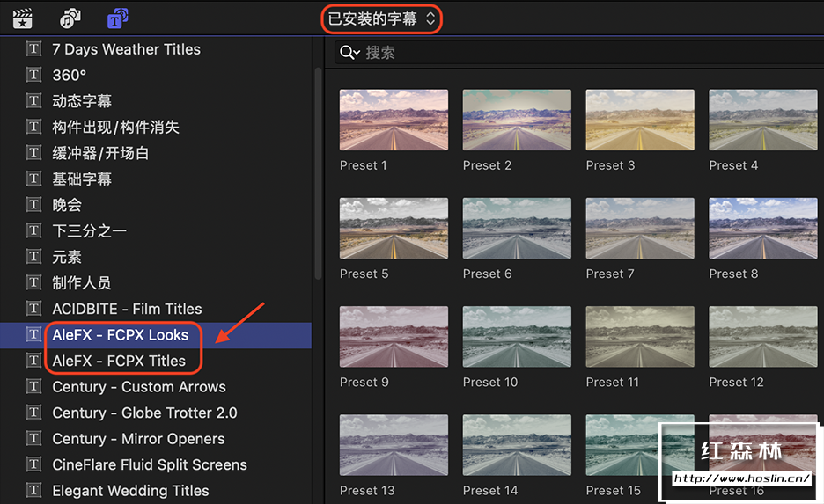The height and width of the screenshot is (504, 824).
Task: Click the T icon beside ACIDBITE - Film Titles
Action: tap(34, 309)
